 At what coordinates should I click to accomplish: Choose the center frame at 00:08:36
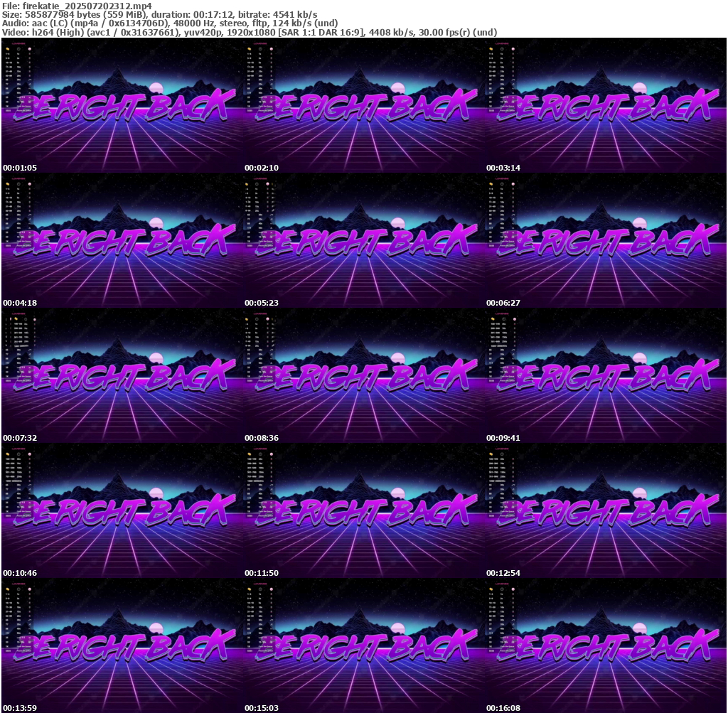click(x=363, y=375)
